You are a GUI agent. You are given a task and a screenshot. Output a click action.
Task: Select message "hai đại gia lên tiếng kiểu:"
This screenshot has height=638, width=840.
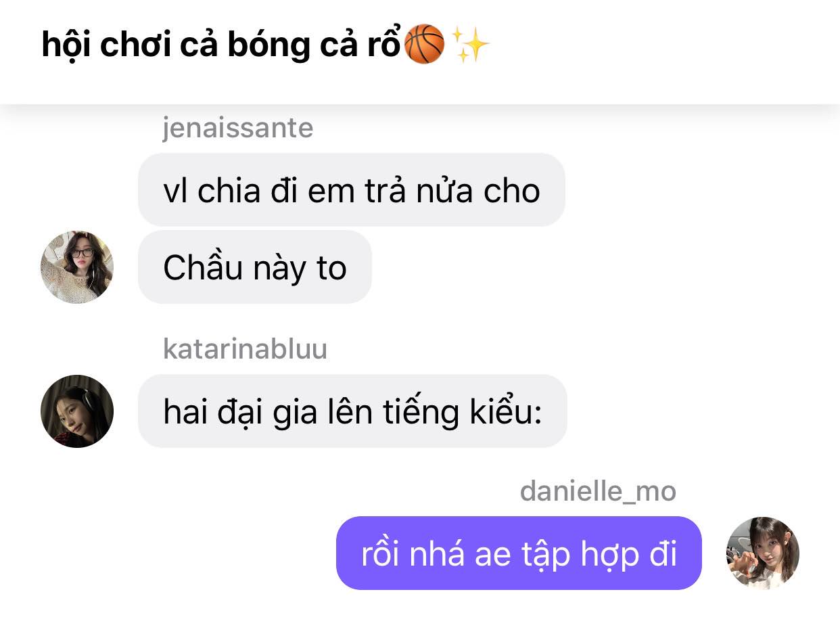[x=352, y=411]
